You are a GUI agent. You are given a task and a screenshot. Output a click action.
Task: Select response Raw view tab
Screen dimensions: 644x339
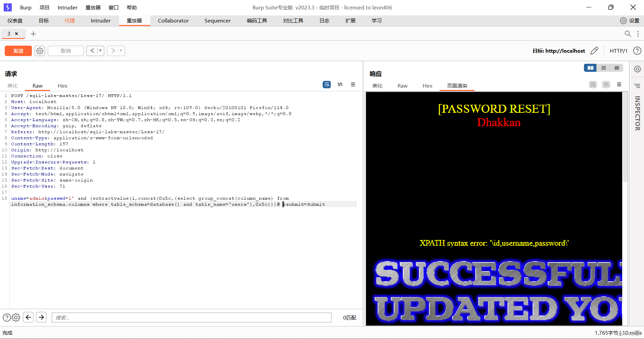(x=402, y=86)
